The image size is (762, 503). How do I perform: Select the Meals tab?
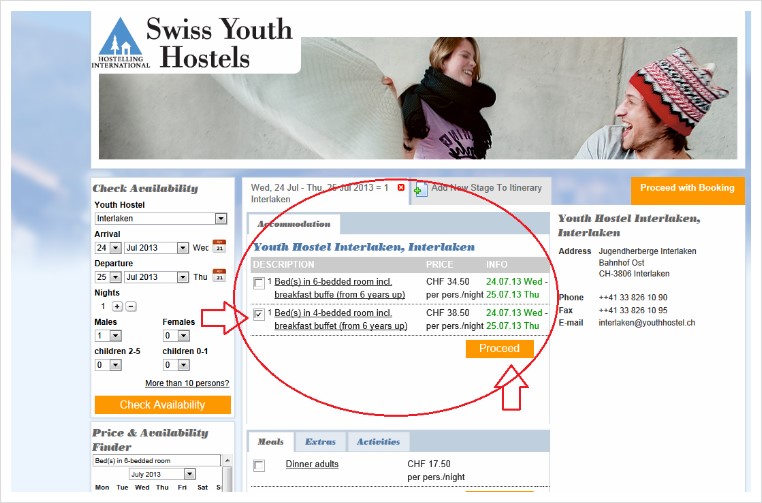271,442
